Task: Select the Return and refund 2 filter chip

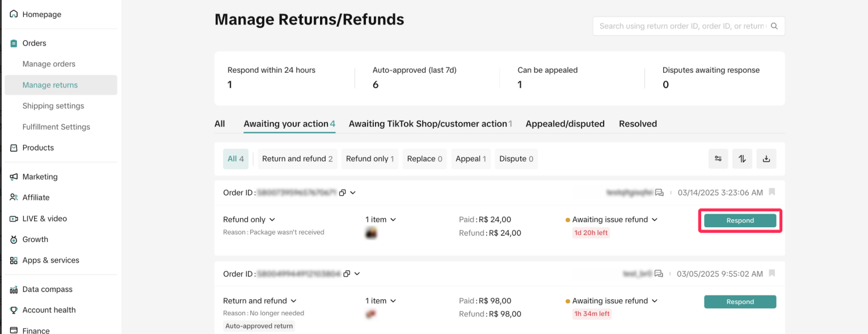Action: 297,158
